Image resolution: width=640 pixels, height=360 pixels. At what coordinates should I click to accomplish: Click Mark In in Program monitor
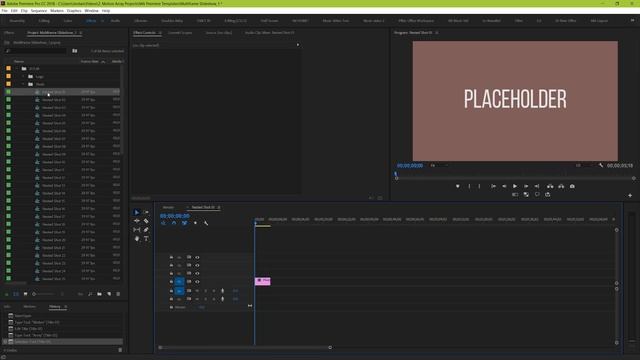469,187
